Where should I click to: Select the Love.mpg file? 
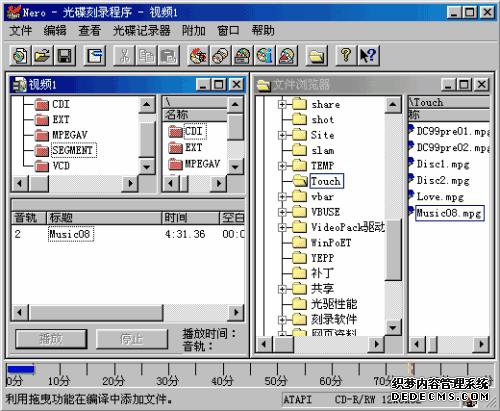click(440, 197)
